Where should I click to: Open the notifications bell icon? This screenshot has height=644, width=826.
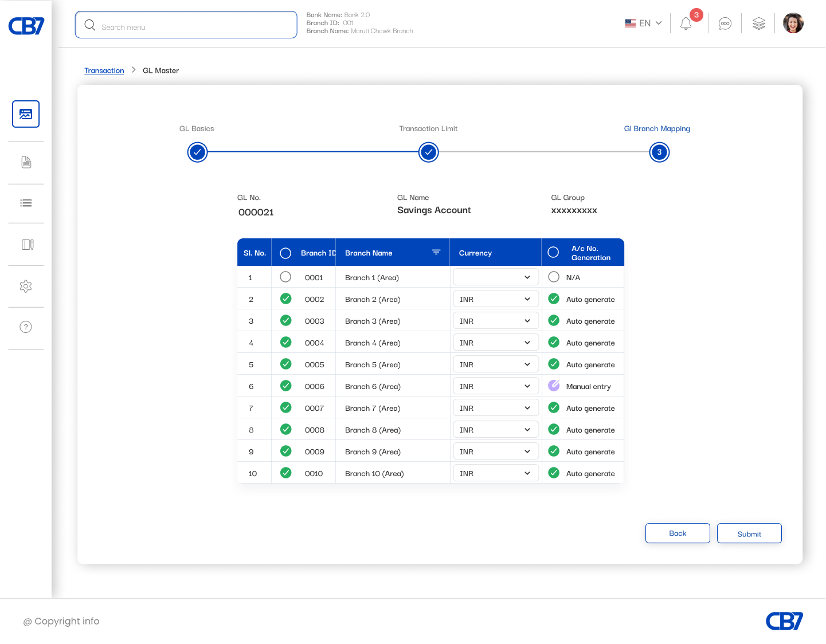coord(686,23)
